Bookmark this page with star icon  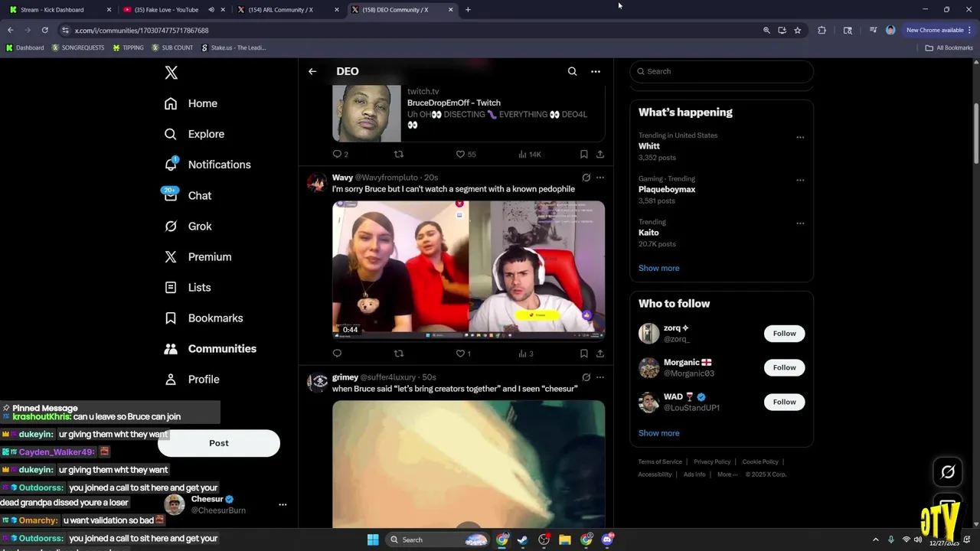tap(798, 30)
